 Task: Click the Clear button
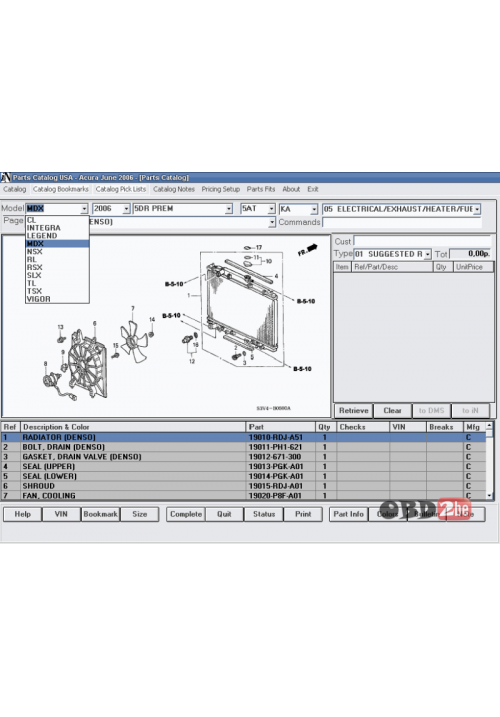(392, 411)
